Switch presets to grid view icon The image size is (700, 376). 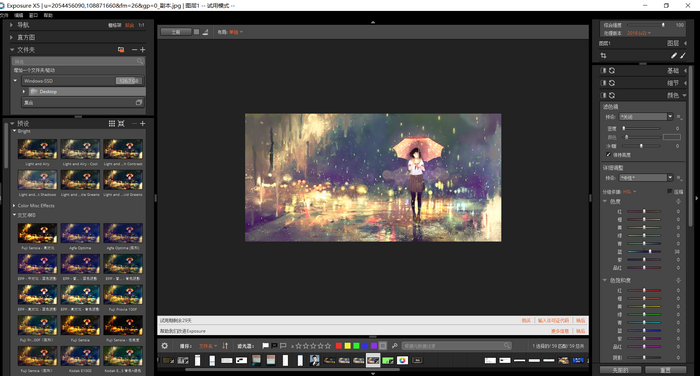pos(112,124)
